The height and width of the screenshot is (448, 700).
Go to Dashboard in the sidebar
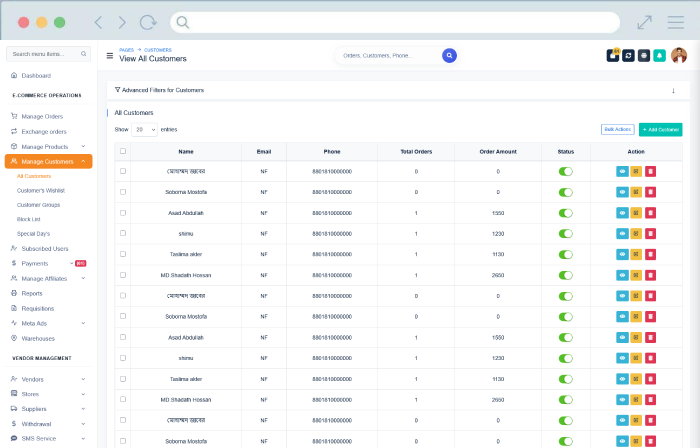click(36, 76)
